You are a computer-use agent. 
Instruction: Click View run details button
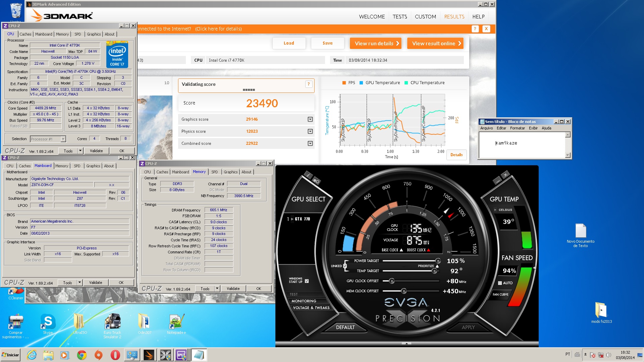click(375, 43)
